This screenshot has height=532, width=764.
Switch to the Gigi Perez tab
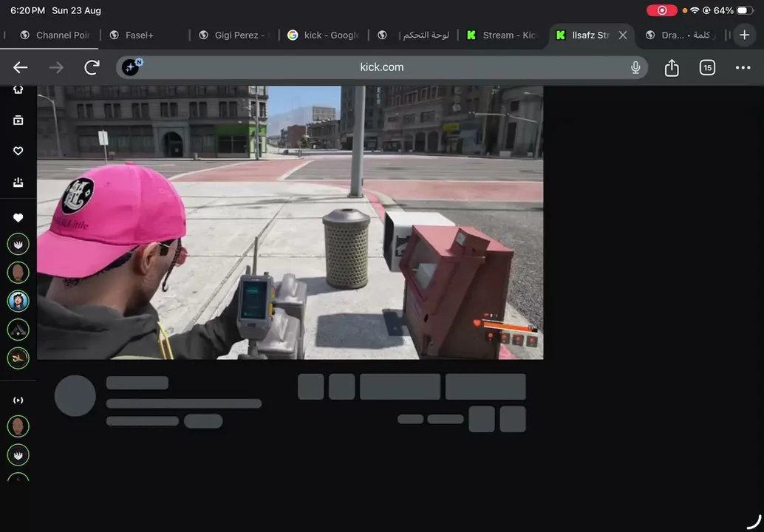[234, 35]
